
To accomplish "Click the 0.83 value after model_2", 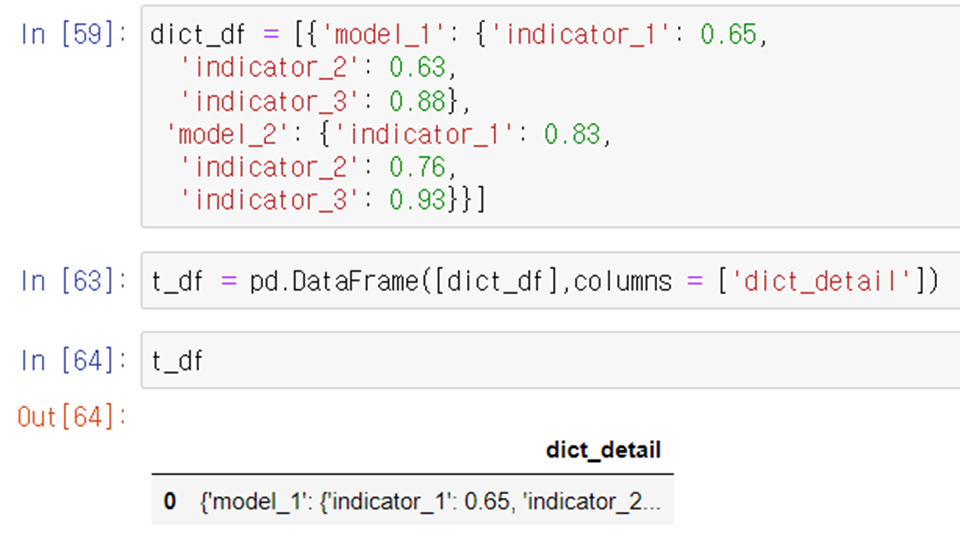I will tap(572, 134).
